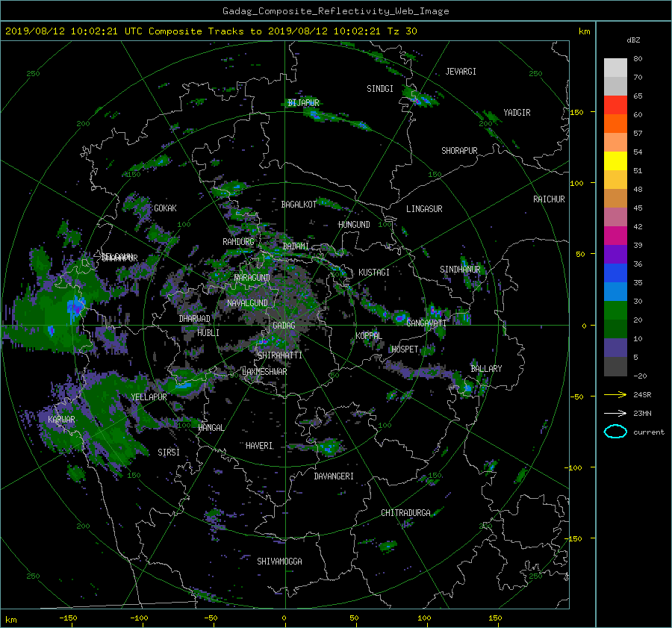Image resolution: width=672 pixels, height=628 pixels.
Task: Click the 'DHARWAD' city label
Action: (x=194, y=319)
